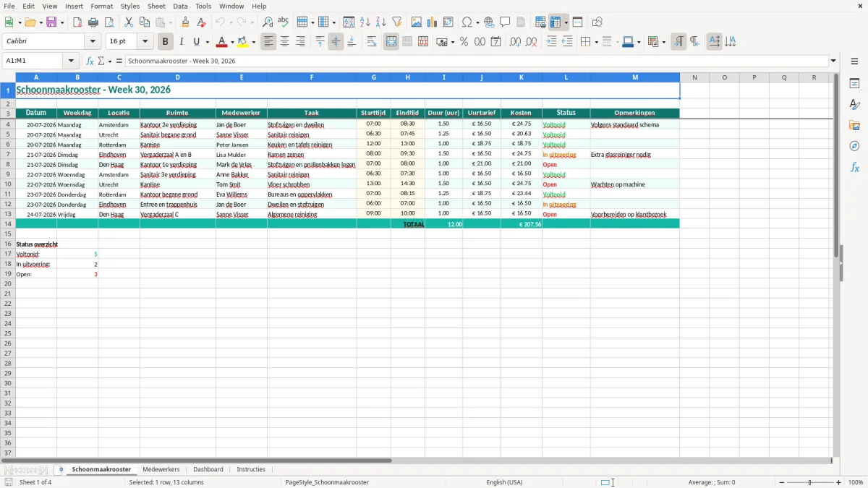Viewport: 868px width, 488px height.
Task: Open the font color dropdown arrow
Action: tap(232, 42)
